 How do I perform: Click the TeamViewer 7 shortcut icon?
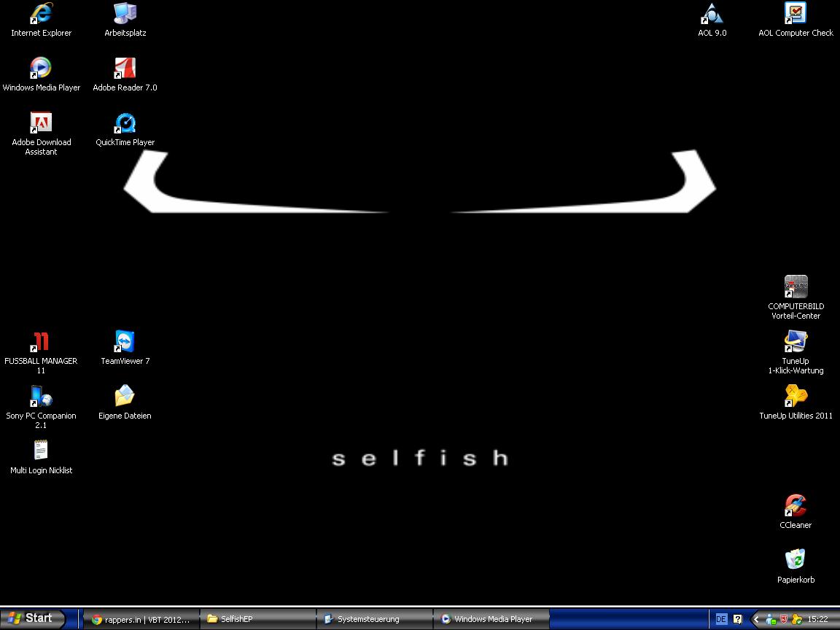[125, 342]
